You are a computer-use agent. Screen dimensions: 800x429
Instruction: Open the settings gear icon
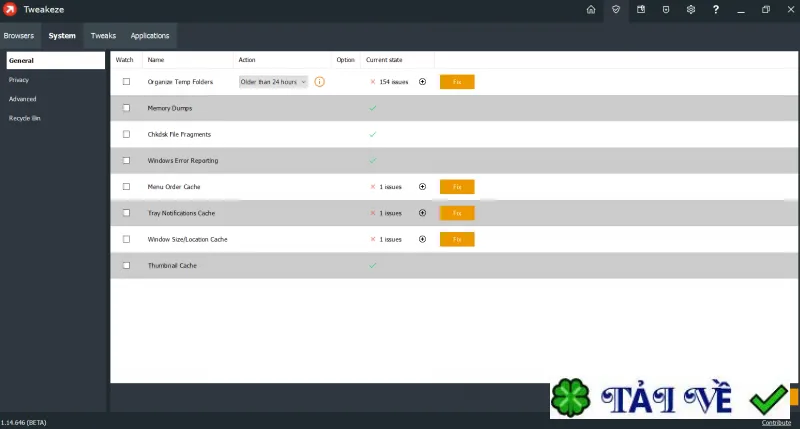tap(691, 10)
